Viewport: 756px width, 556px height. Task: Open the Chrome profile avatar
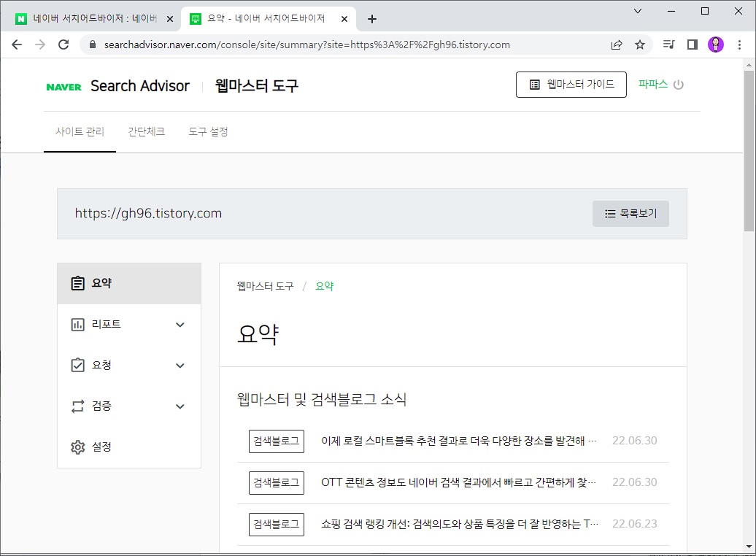point(715,45)
